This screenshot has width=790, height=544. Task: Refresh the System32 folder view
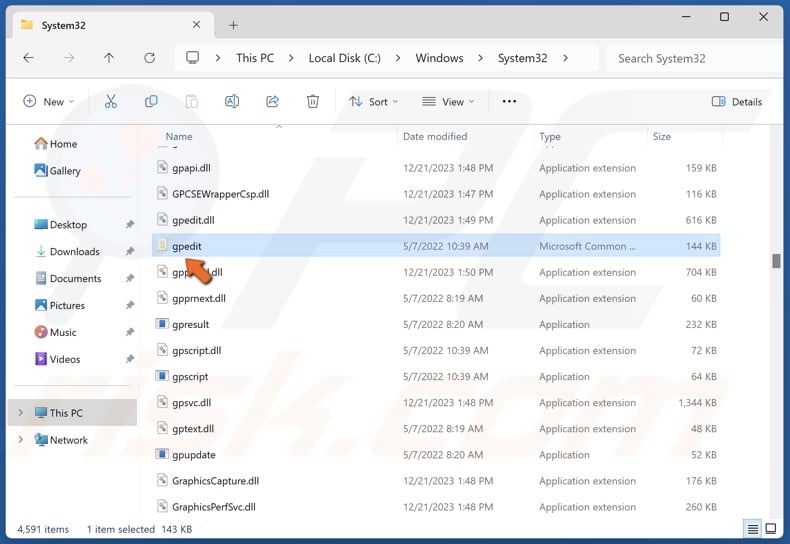pos(150,58)
